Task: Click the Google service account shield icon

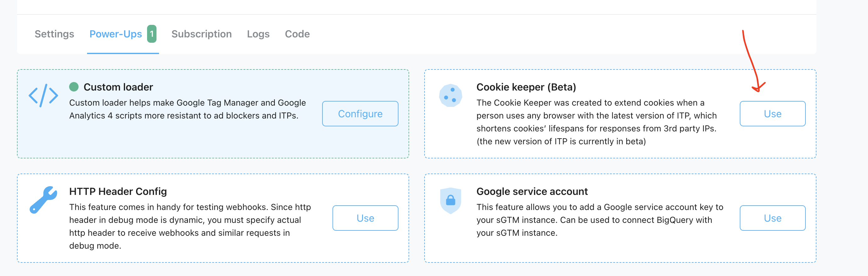Action: point(450,200)
